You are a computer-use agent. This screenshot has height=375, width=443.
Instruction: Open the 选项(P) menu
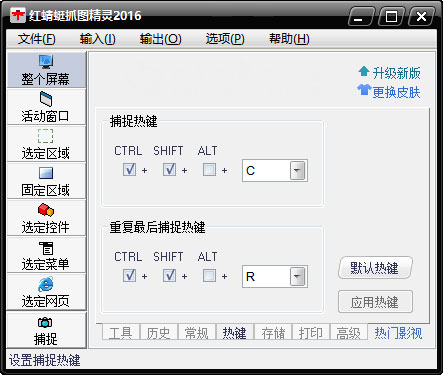coord(225,39)
